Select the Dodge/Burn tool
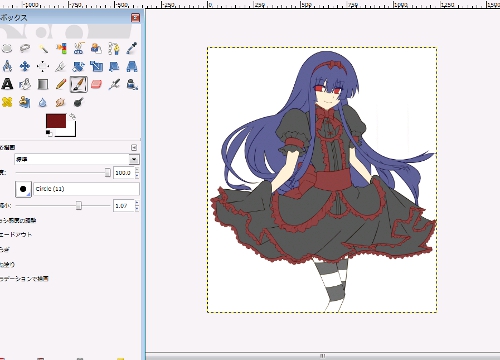The image size is (500, 360). pos(79,102)
